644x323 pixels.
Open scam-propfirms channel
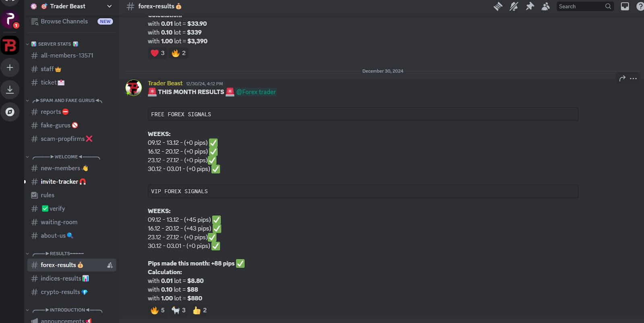click(72, 139)
